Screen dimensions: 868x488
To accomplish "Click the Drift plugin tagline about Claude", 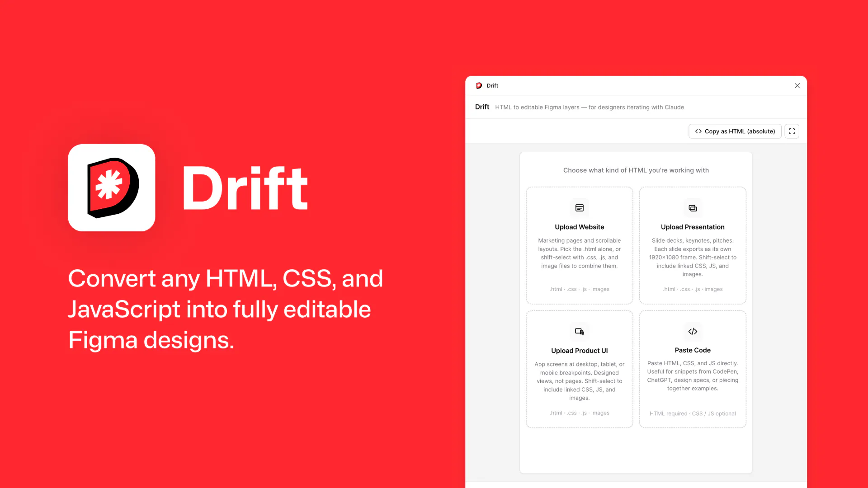I will click(589, 107).
